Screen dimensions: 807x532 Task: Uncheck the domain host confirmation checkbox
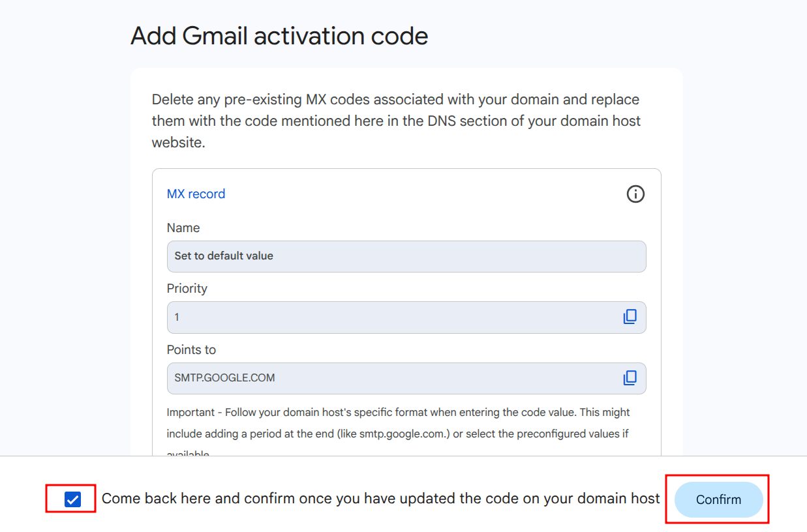coord(72,500)
